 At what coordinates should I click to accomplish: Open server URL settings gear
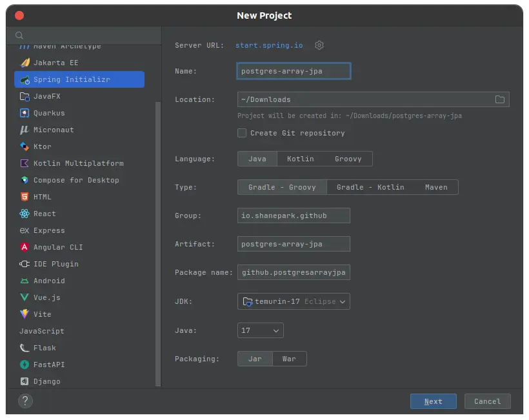[x=319, y=45]
